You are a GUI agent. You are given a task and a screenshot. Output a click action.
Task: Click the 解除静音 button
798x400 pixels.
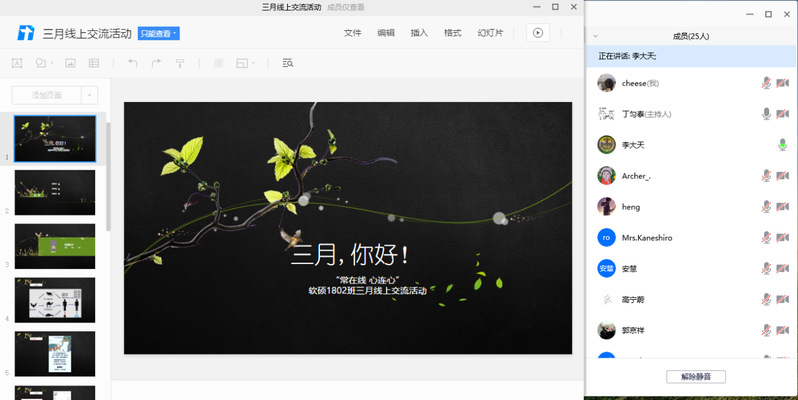695,376
